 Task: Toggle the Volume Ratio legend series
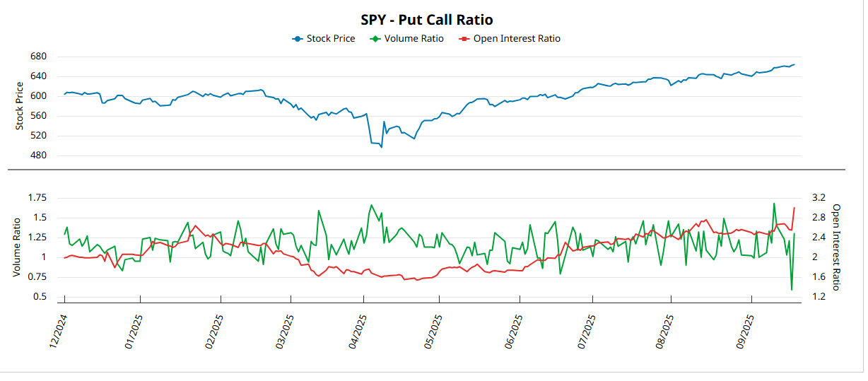tap(407, 39)
